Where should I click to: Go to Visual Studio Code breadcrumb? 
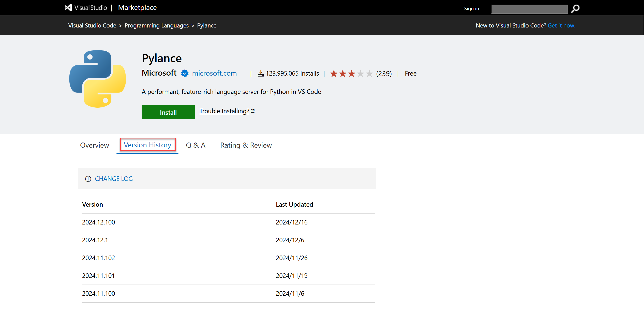(x=92, y=25)
